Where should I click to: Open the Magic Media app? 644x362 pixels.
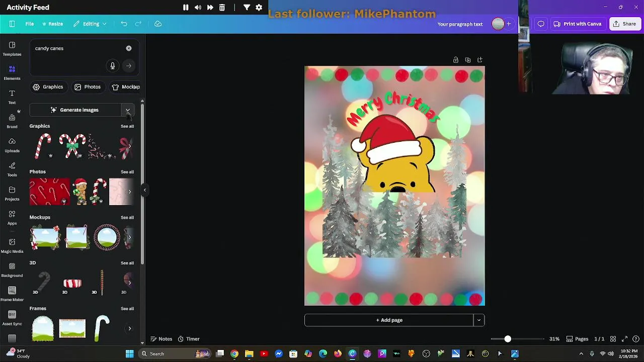[x=12, y=245]
